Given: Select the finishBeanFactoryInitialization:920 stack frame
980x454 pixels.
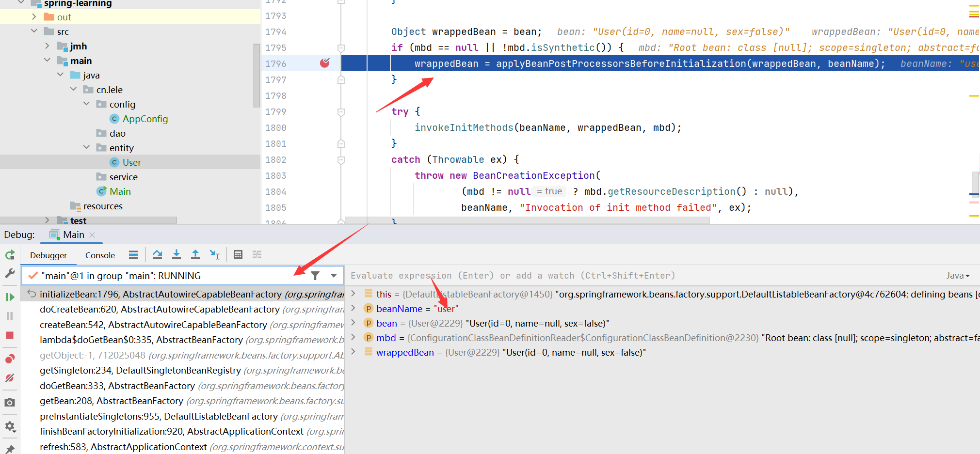Looking at the screenshot, I should (x=182, y=431).
